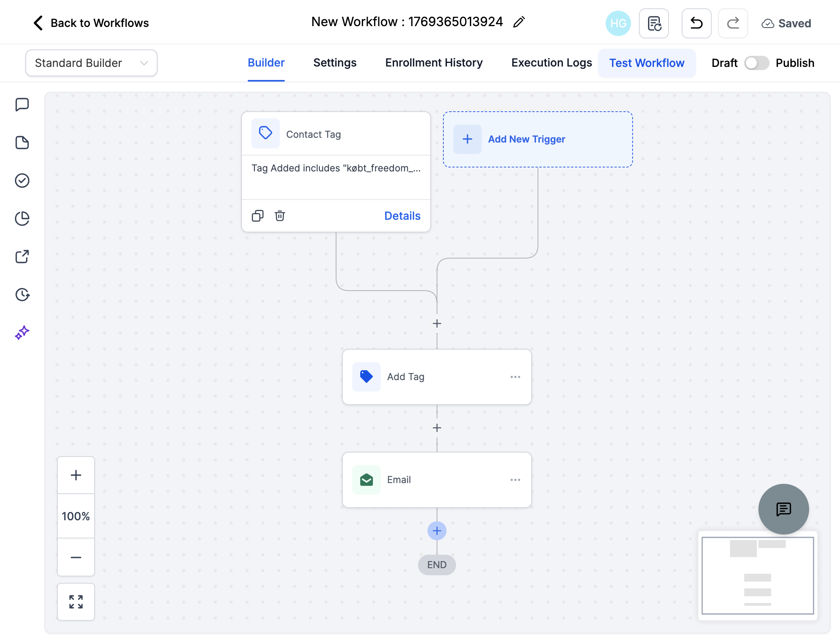Screen dimensions: 840x643
Task: Add a step above Add Tag
Action: (x=437, y=323)
